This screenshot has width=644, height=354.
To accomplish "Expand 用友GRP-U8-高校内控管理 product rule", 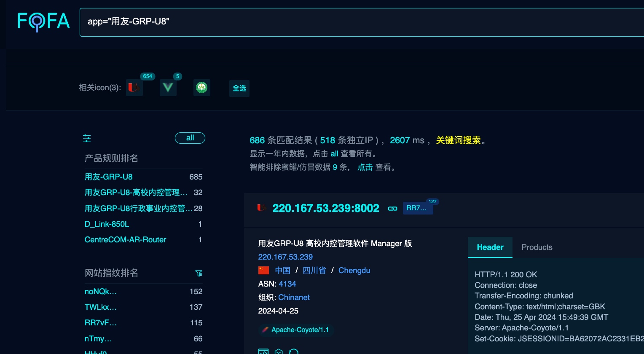I will (x=136, y=193).
